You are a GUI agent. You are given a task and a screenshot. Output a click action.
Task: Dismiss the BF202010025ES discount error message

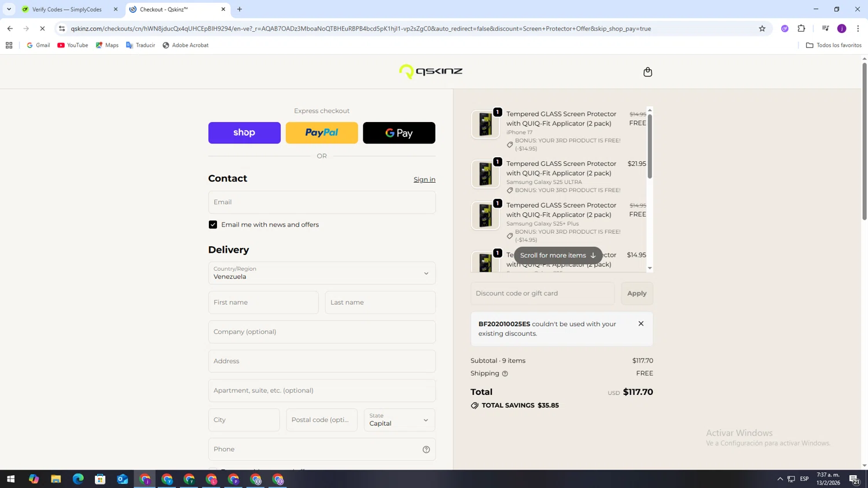[641, 324]
